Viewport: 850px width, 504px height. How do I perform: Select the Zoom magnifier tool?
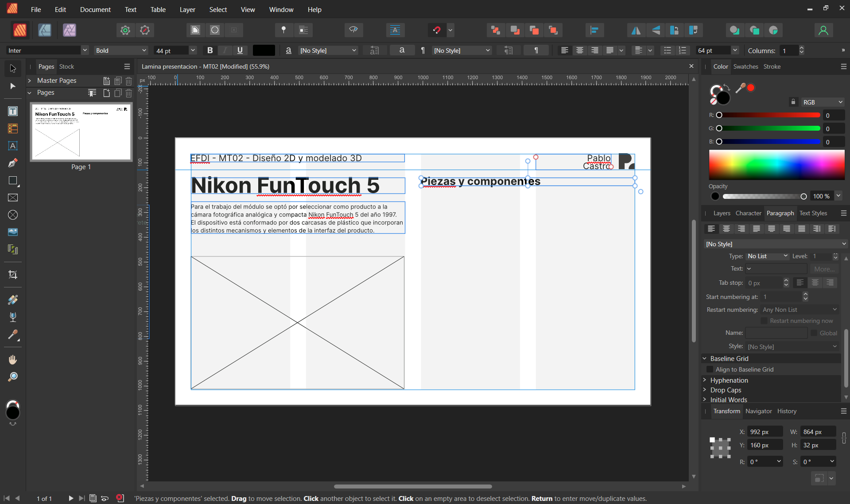tap(13, 377)
